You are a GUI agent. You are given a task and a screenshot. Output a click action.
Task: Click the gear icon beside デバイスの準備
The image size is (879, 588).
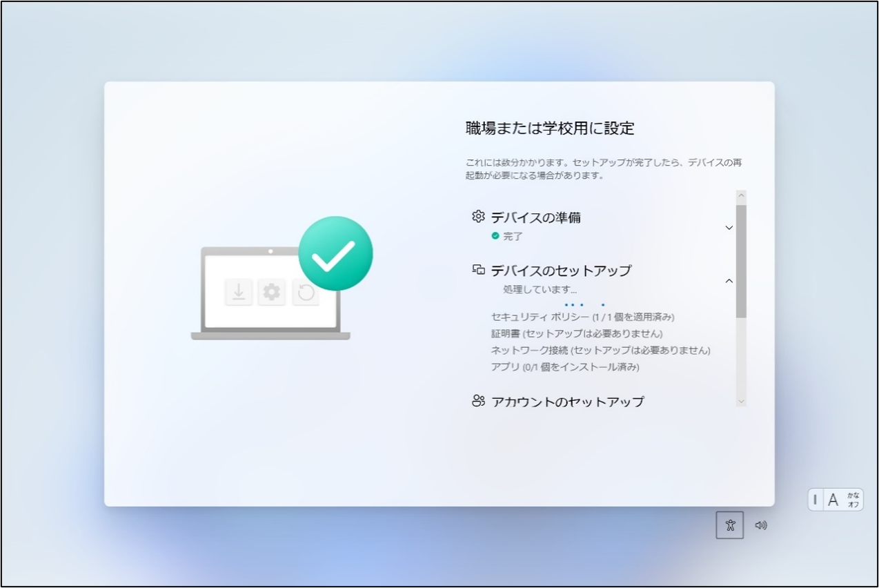click(478, 217)
